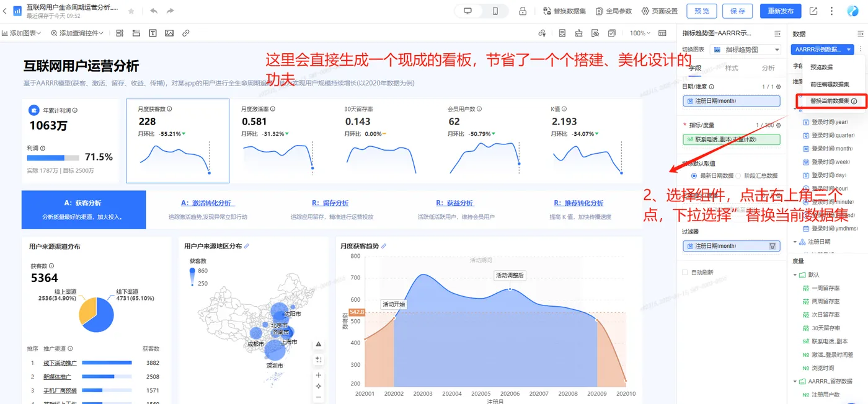Redo the last undone edit
This screenshot has width=868, height=404.
point(170,11)
